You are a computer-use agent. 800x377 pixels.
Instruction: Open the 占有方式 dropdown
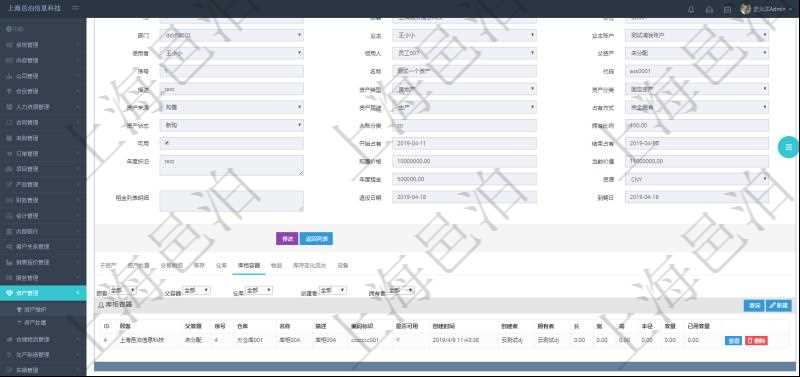click(697, 107)
